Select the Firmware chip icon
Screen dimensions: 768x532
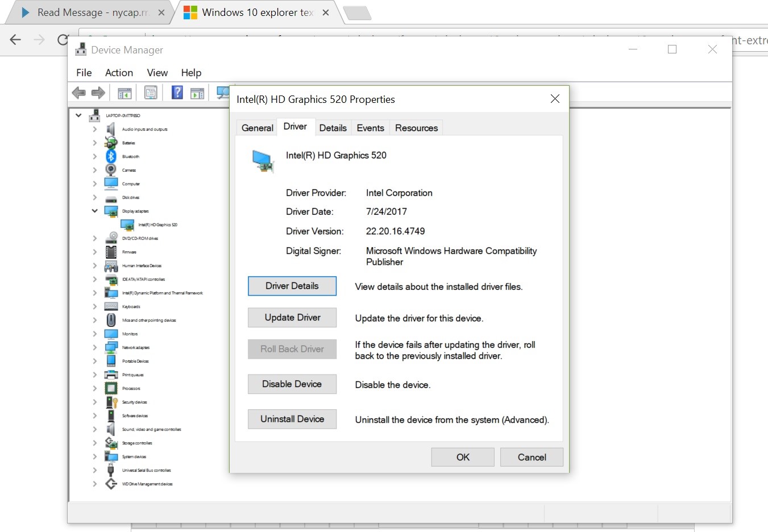(111, 252)
